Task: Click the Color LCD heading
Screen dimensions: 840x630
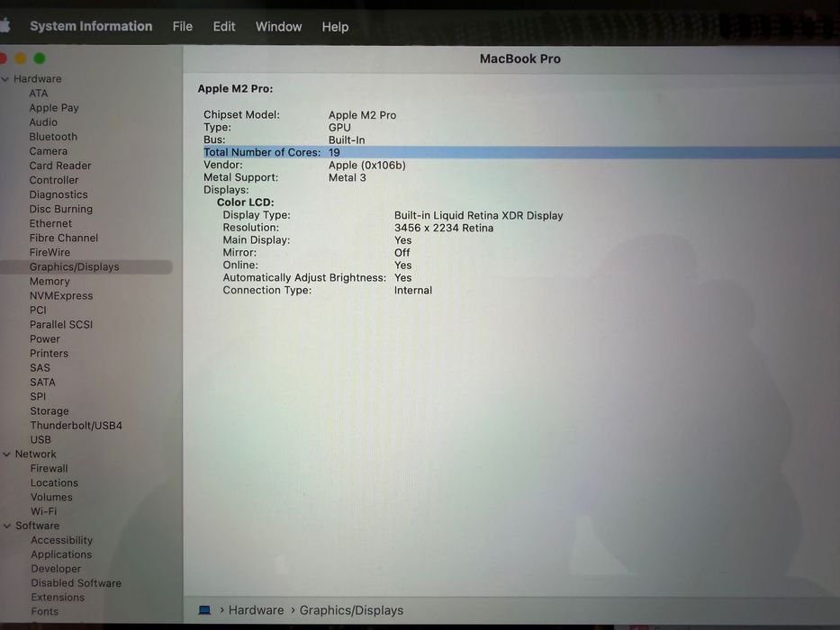Action: [x=246, y=202]
